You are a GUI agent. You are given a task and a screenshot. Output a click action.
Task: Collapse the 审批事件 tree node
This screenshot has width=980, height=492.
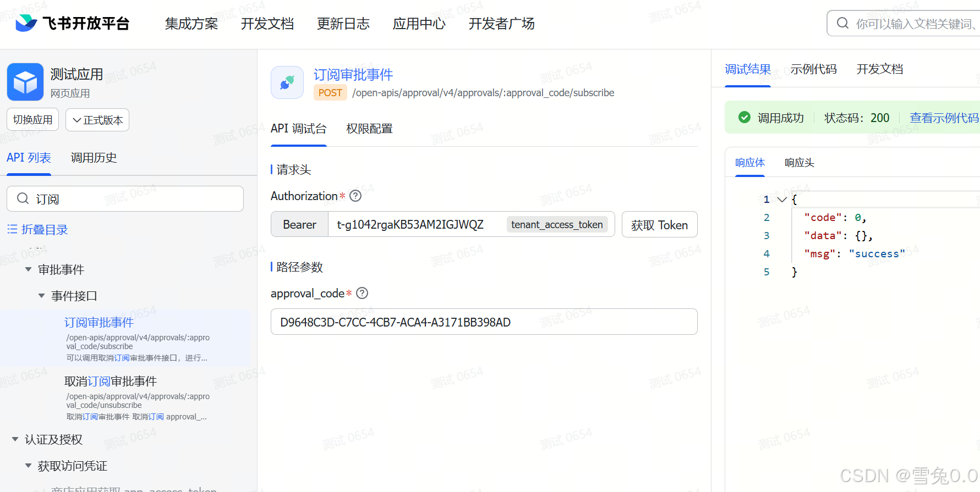[29, 269]
